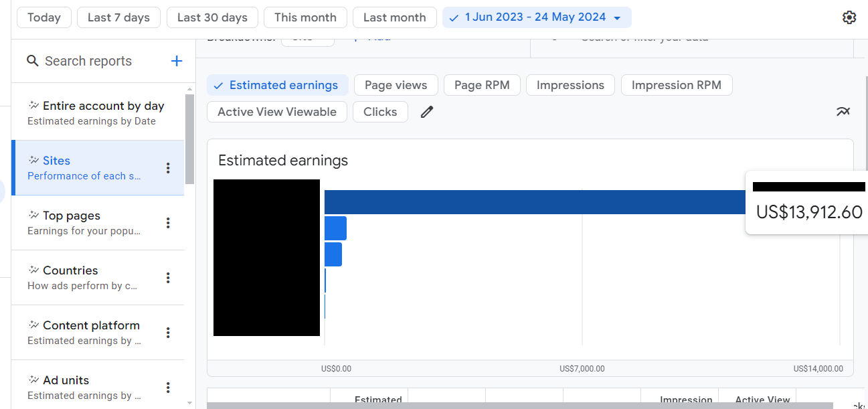Click the sparkline icon beside Entire account by day
Screen dimensions: 868x409
(x=33, y=105)
